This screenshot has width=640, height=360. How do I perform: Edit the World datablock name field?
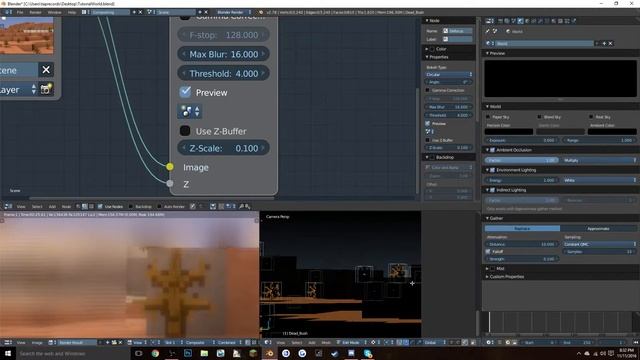click(x=544, y=43)
